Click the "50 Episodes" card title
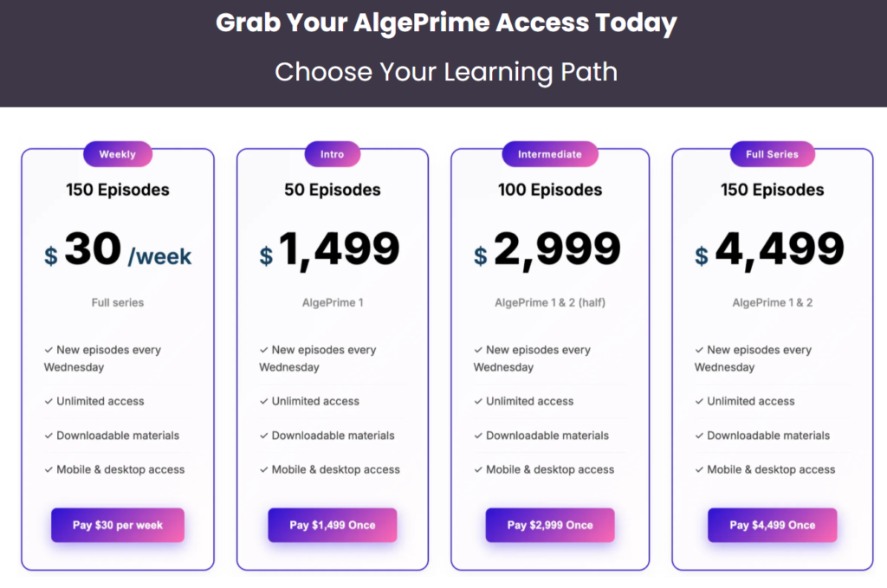887x588 pixels. 333,190
